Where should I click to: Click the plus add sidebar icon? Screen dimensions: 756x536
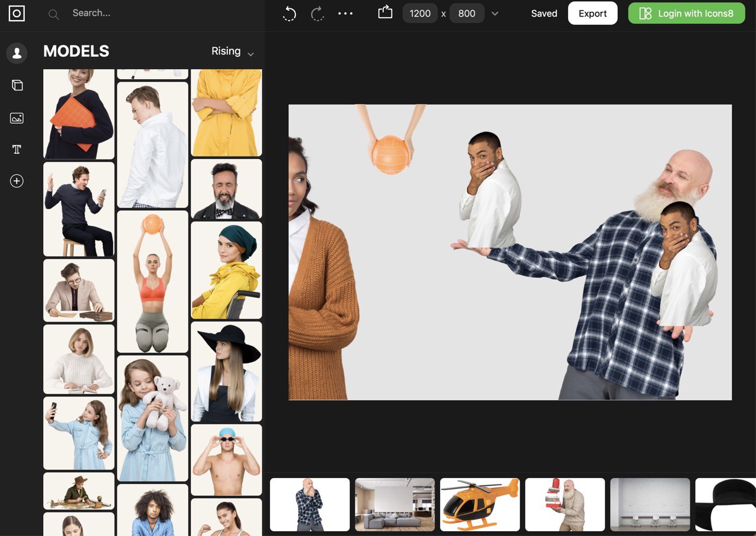click(x=17, y=181)
